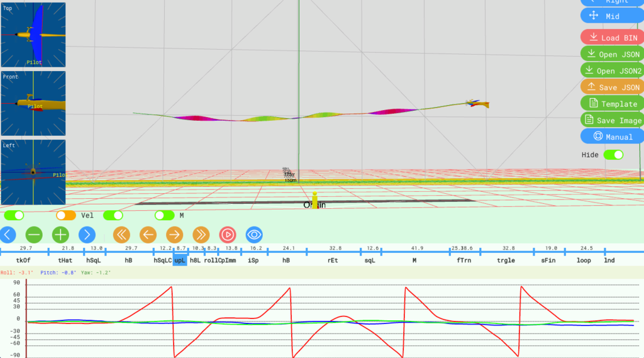This screenshot has width=644, height=358.
Task: Click the Yaw: -1.2° readout
Action: [x=96, y=272]
